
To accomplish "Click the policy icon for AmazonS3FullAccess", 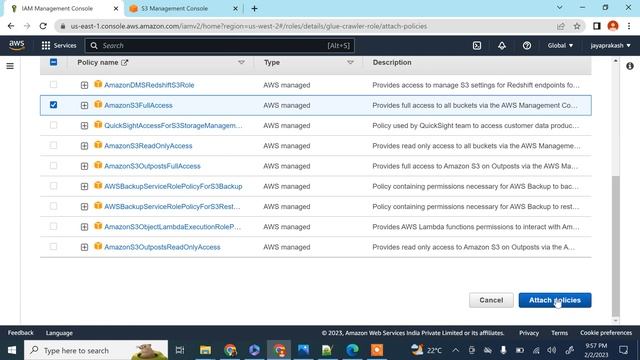I will pyautogui.click(x=98, y=104).
